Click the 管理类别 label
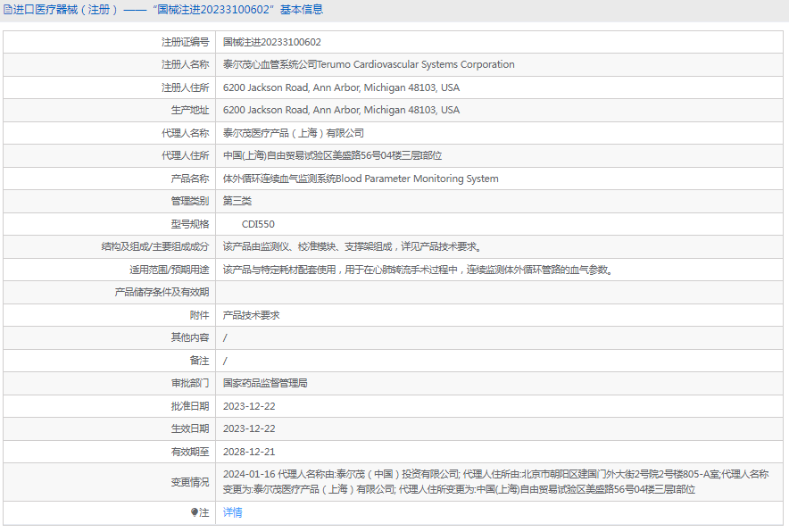 tap(190, 201)
